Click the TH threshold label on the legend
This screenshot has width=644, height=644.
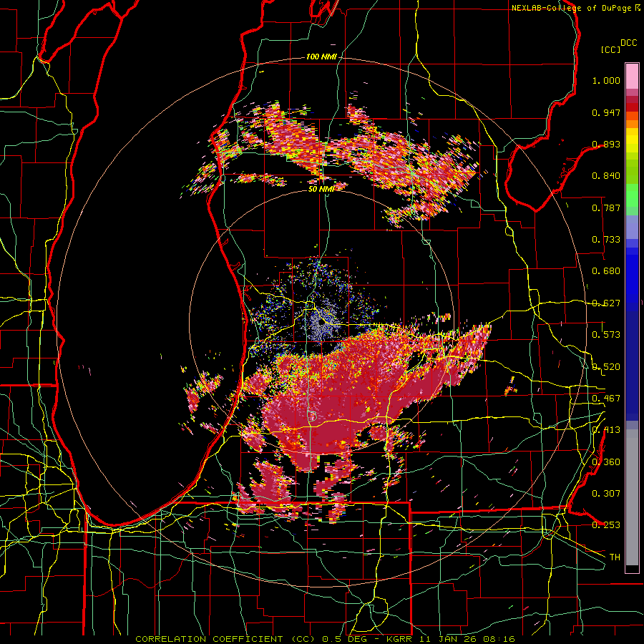(x=615, y=557)
